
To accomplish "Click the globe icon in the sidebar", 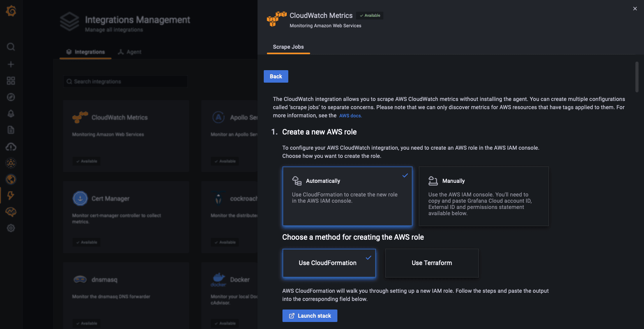I will [x=11, y=179].
